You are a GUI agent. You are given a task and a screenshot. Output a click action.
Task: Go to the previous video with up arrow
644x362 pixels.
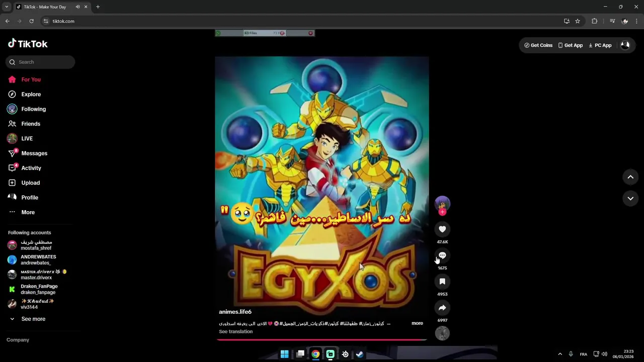pos(630,177)
